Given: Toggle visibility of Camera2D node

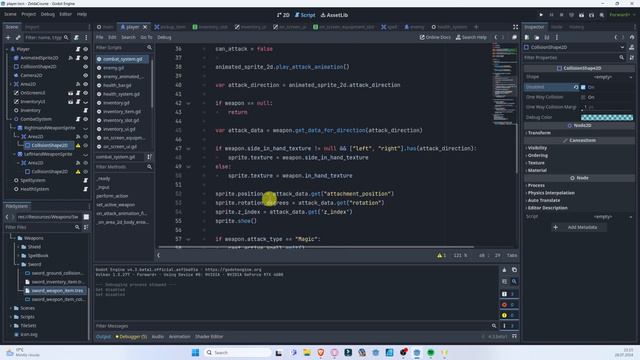Looking at the screenshot, I should (85, 76).
